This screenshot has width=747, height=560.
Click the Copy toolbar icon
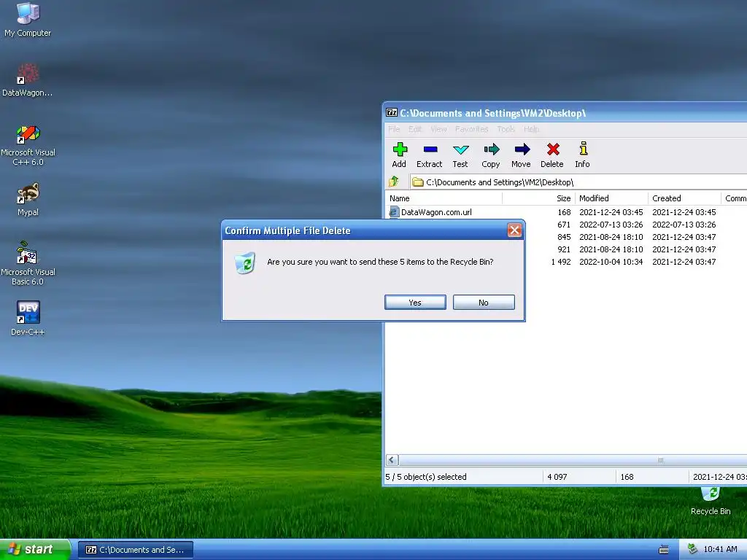[x=491, y=155]
